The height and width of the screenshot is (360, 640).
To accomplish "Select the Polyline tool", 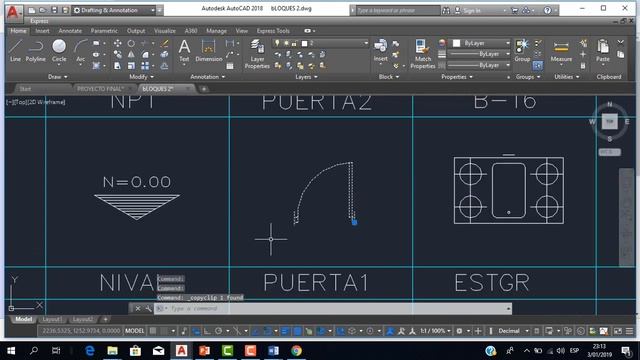I will pyautogui.click(x=36, y=51).
